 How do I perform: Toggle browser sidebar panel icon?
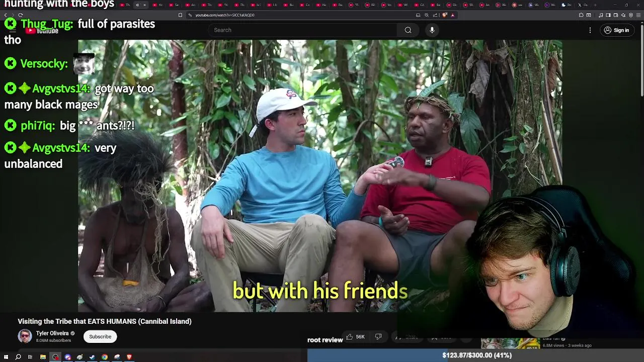(x=608, y=15)
